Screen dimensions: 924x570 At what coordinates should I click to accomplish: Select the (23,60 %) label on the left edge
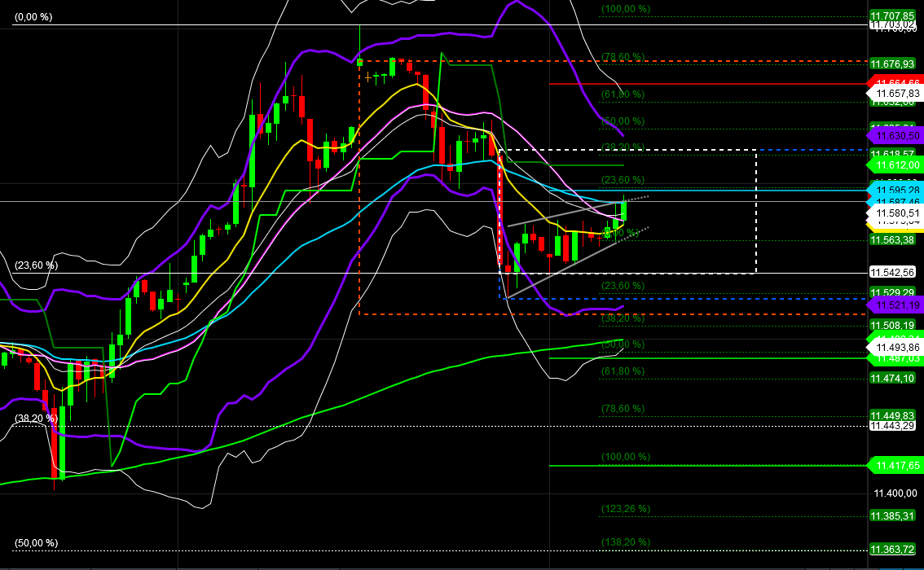36,264
